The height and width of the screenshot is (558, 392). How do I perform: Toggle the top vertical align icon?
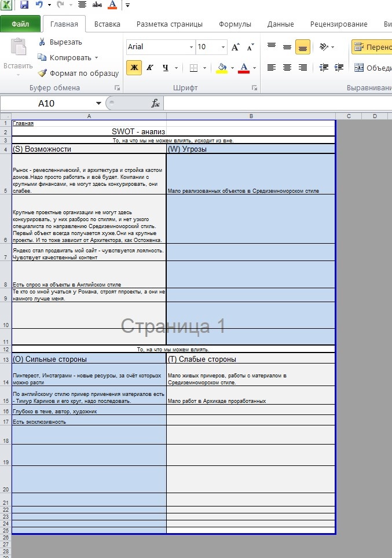tap(272, 47)
